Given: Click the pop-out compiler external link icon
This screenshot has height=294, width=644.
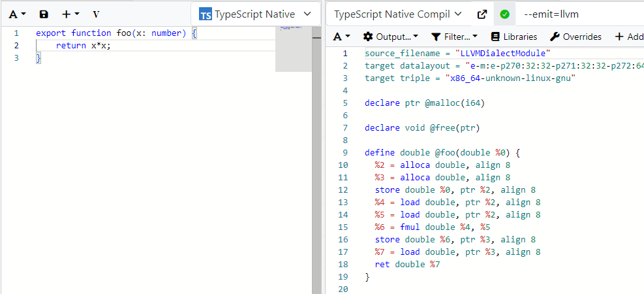Looking at the screenshot, I should tap(482, 14).
